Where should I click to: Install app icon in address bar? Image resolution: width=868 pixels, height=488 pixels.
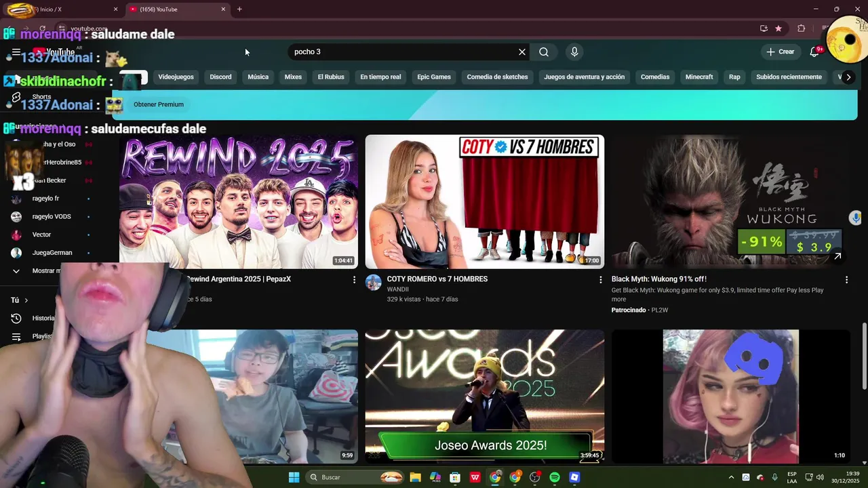pyautogui.click(x=764, y=28)
